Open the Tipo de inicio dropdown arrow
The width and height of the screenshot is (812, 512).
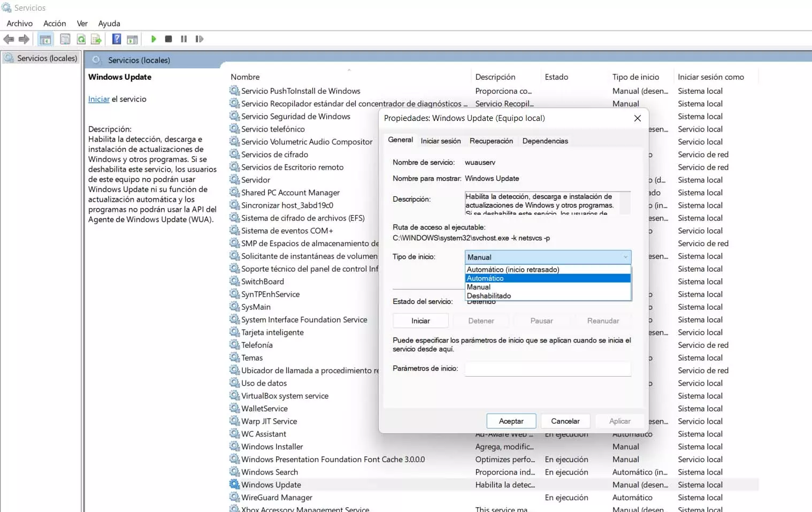coord(625,257)
